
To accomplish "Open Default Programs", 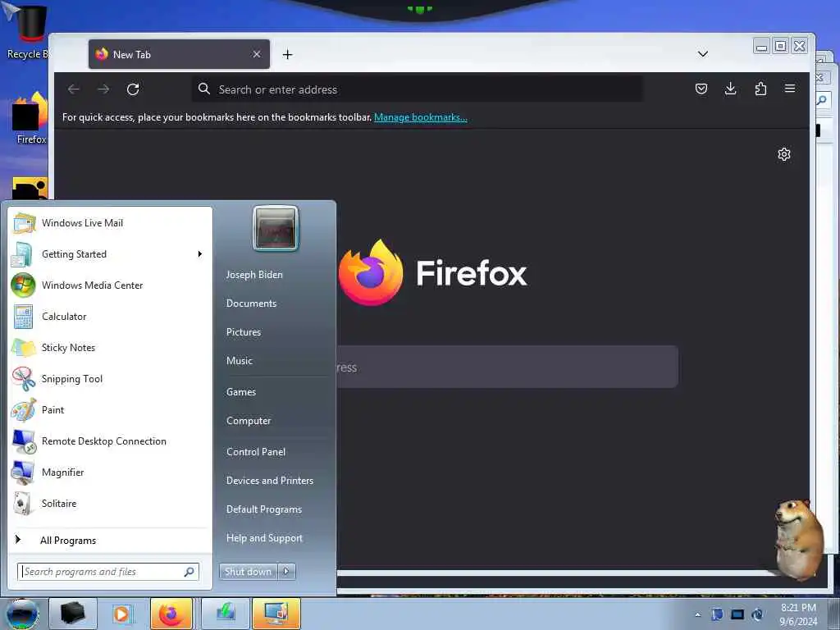I will [x=263, y=509].
